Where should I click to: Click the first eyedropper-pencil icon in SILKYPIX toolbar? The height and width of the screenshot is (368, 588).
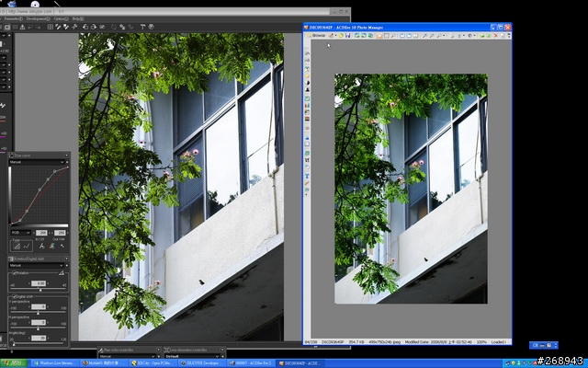click(58, 27)
